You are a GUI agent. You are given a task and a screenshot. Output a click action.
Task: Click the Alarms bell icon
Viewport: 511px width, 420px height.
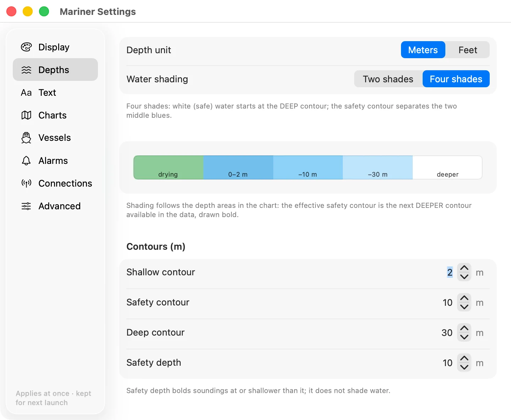tap(26, 161)
